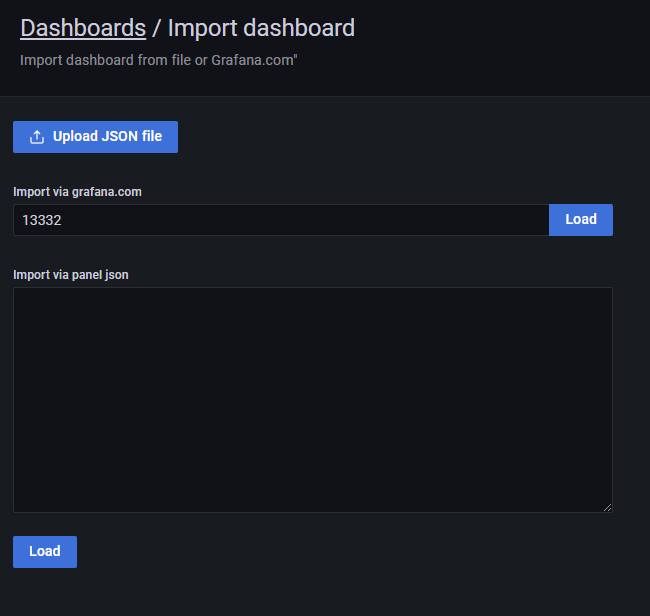Focus the grafana.com ID input field
Image resolution: width=650 pixels, height=616 pixels.
[281, 220]
